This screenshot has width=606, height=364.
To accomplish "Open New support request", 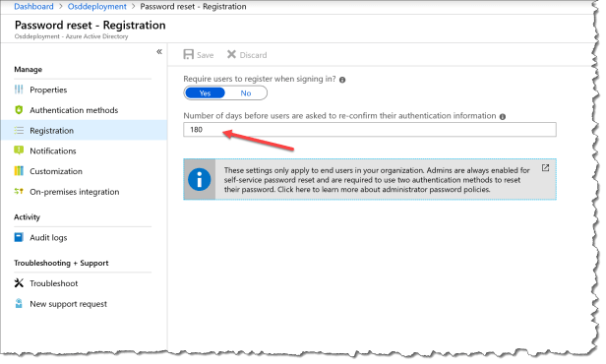I will (x=69, y=304).
